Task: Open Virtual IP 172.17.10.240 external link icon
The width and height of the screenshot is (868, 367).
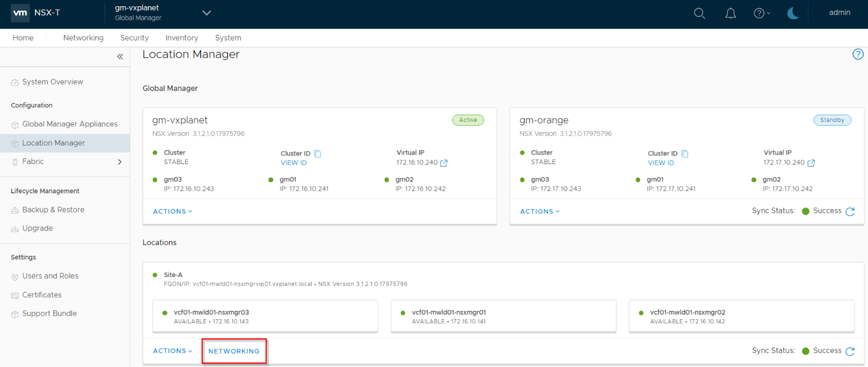Action: [811, 163]
